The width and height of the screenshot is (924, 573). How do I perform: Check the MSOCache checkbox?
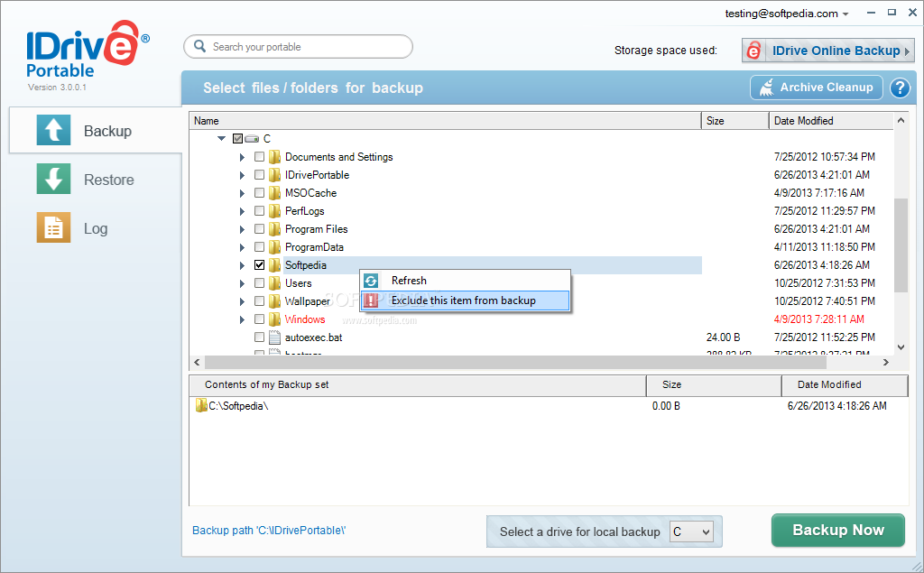pos(259,193)
